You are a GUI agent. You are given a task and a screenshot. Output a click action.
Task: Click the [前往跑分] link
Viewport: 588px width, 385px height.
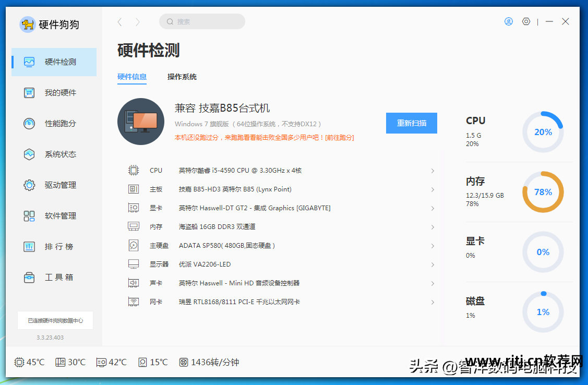point(339,138)
